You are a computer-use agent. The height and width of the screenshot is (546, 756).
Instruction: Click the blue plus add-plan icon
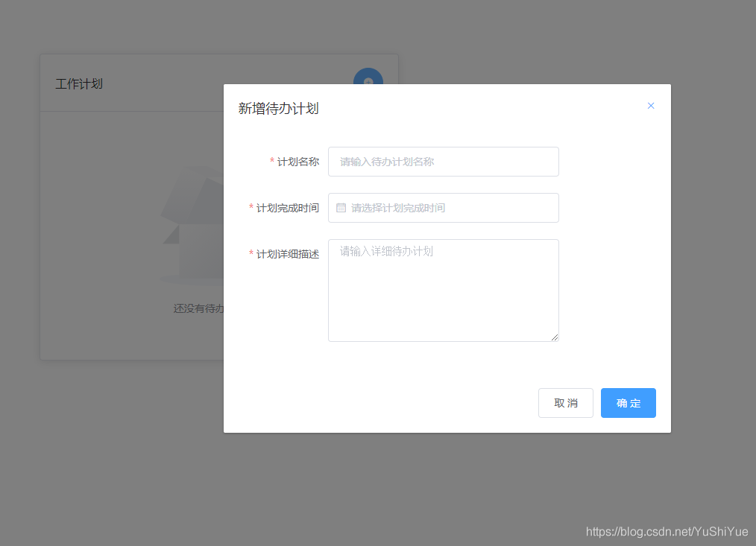[x=368, y=81]
